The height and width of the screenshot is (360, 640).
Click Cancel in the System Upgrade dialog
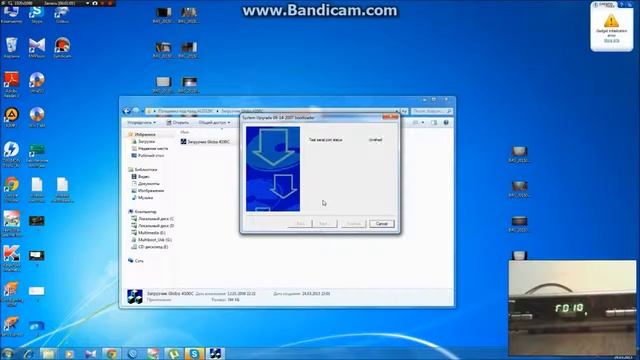382,224
